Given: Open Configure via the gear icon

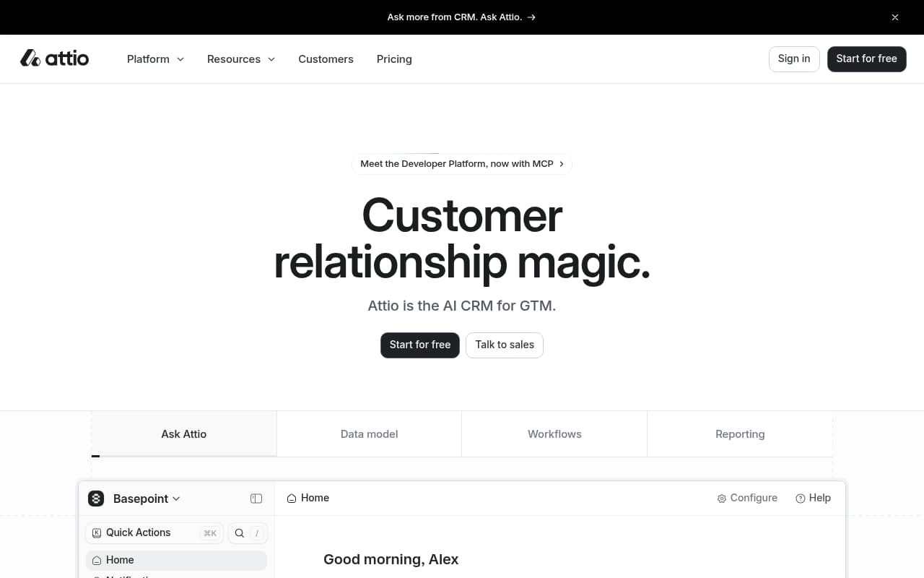Looking at the screenshot, I should [722, 499].
